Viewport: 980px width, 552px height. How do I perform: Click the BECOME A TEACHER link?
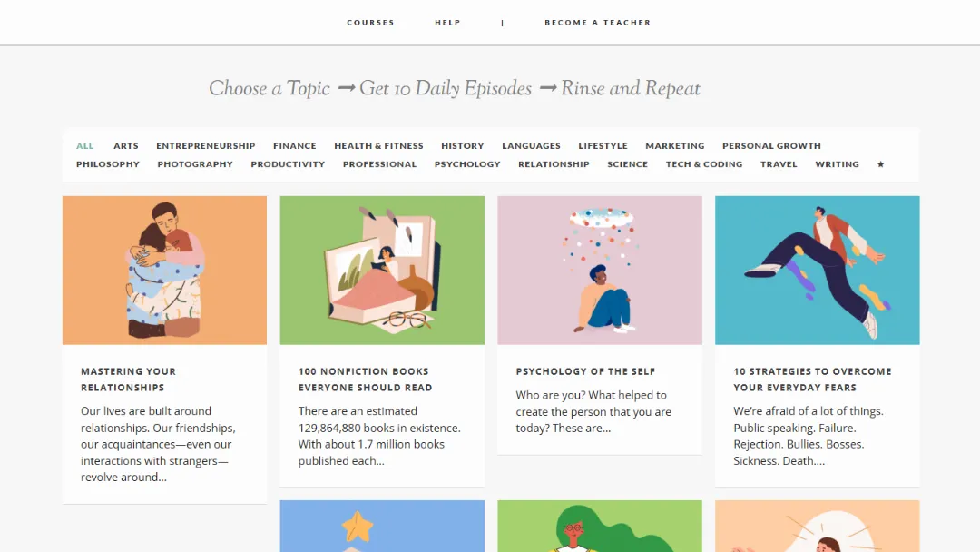tap(597, 22)
